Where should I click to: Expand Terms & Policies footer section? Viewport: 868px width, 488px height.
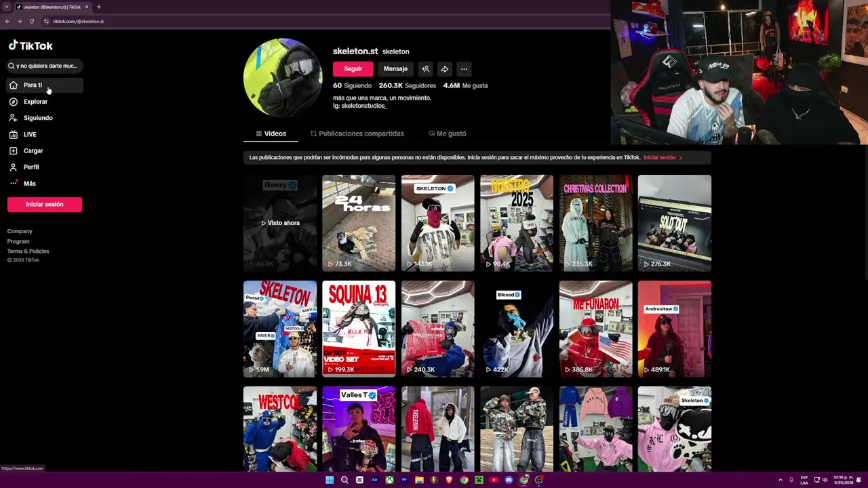coord(28,251)
